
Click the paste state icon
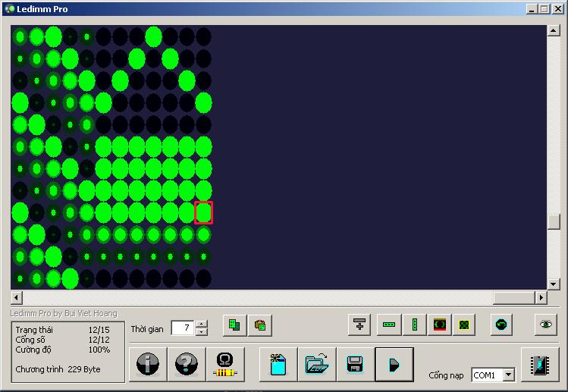[259, 325]
